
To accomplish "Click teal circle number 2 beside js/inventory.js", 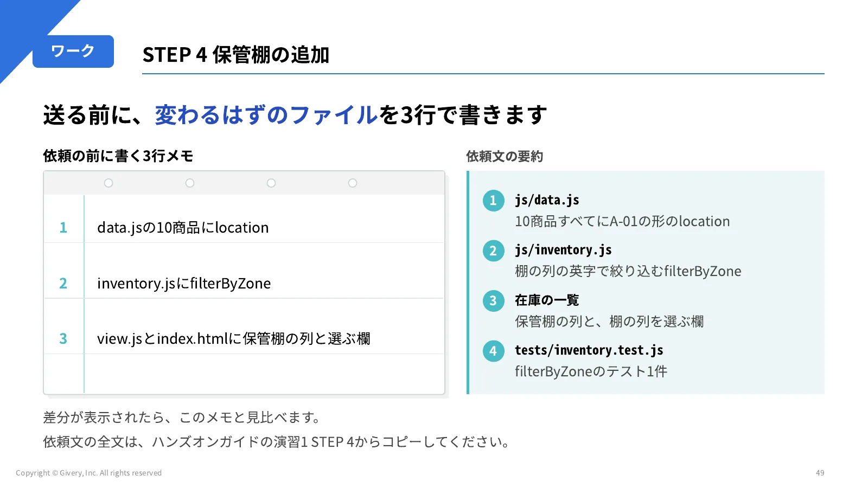I will (493, 251).
